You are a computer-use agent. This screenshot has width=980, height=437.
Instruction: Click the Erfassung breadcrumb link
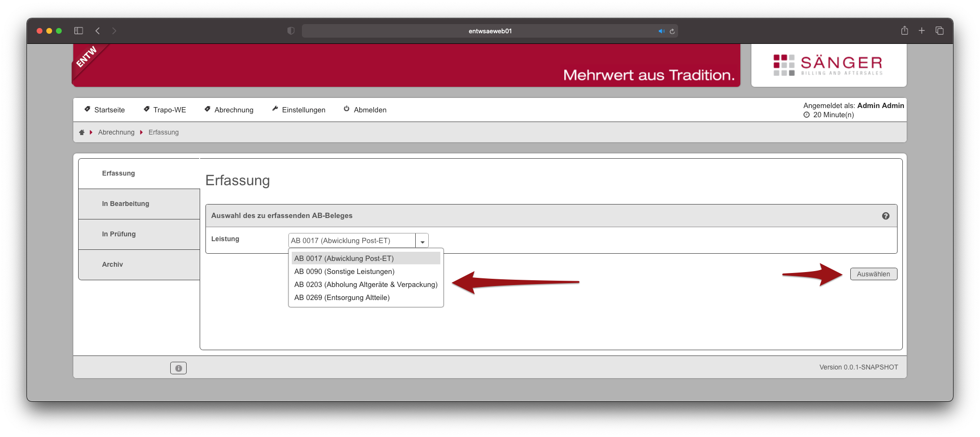coord(163,132)
